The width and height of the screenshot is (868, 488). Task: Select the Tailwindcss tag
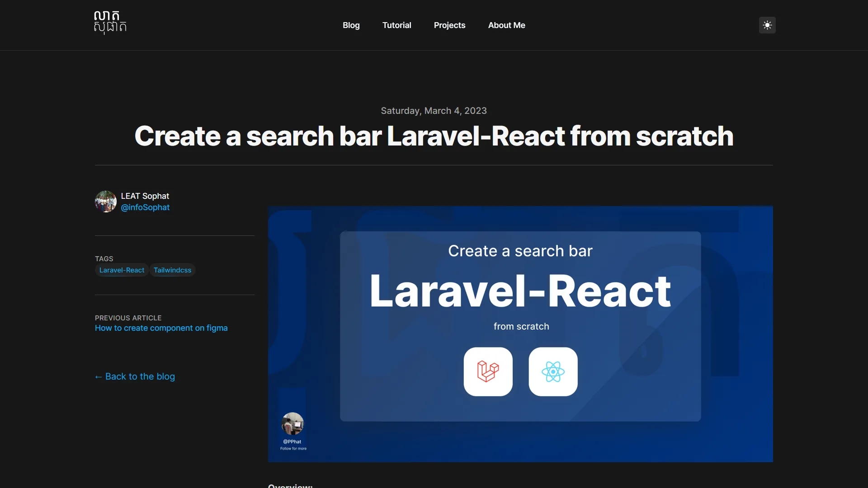click(x=172, y=270)
